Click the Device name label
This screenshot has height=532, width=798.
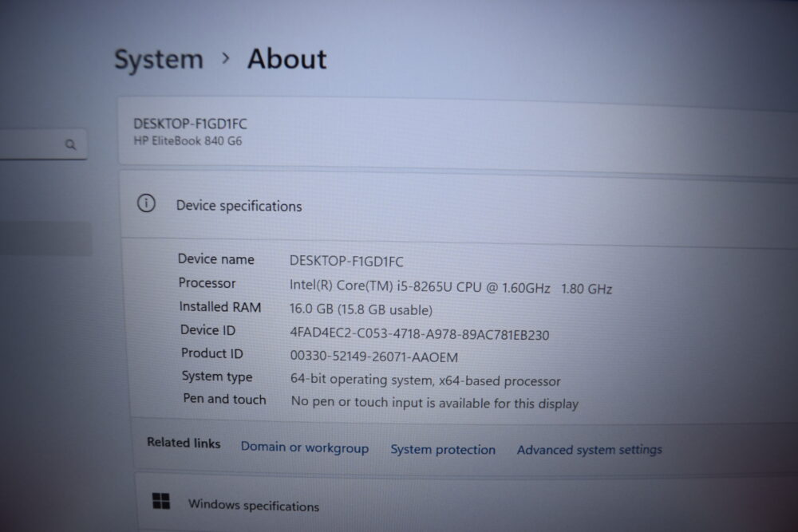[215, 259]
